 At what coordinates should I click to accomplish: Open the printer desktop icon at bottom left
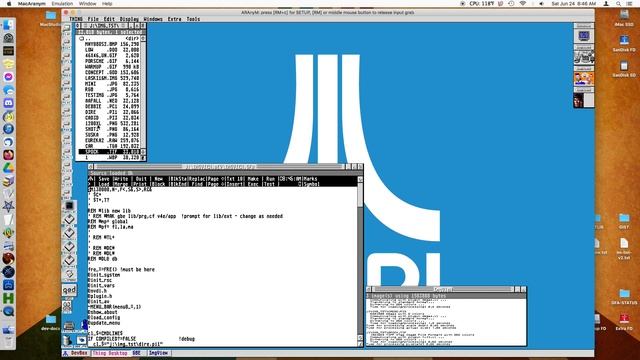click(69, 326)
